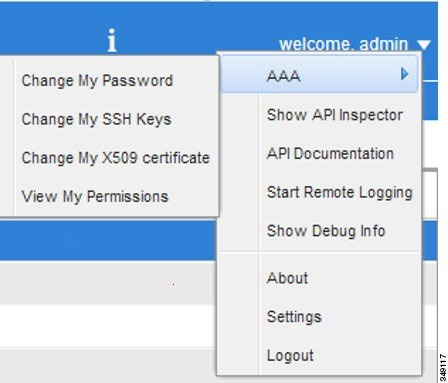Choose Show Debug Info
448x383 pixels.
pos(326,231)
